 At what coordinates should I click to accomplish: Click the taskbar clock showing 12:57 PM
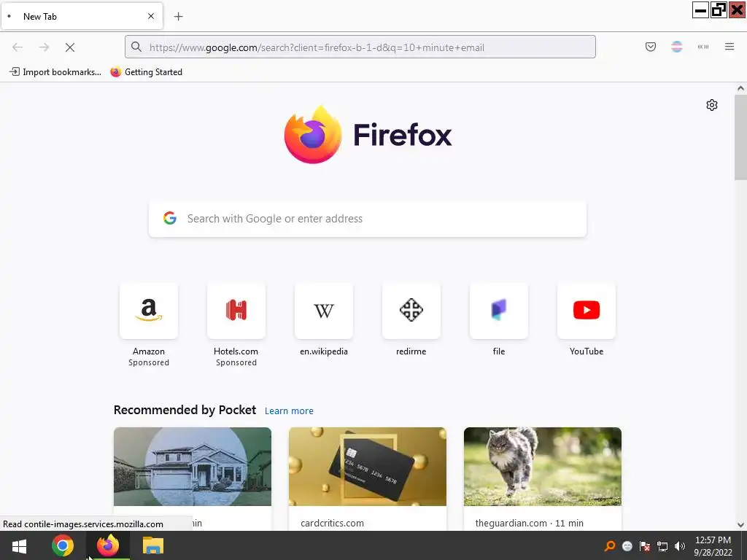point(713,546)
